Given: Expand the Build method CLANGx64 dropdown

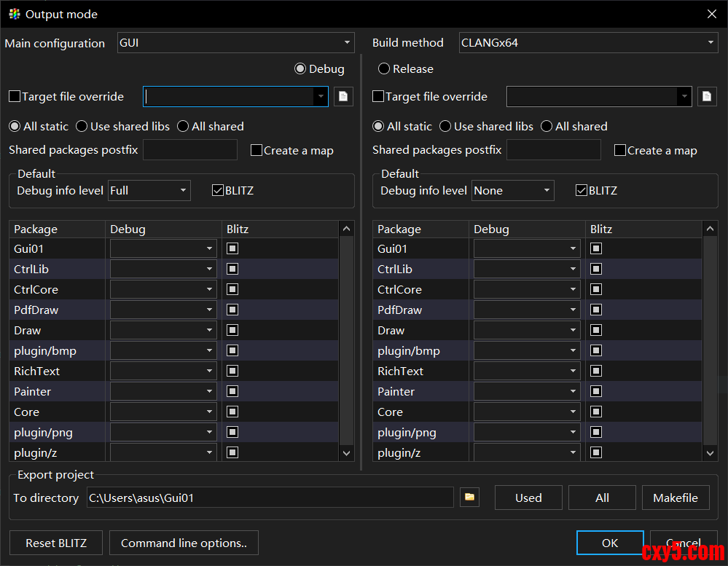Looking at the screenshot, I should click(x=588, y=43).
